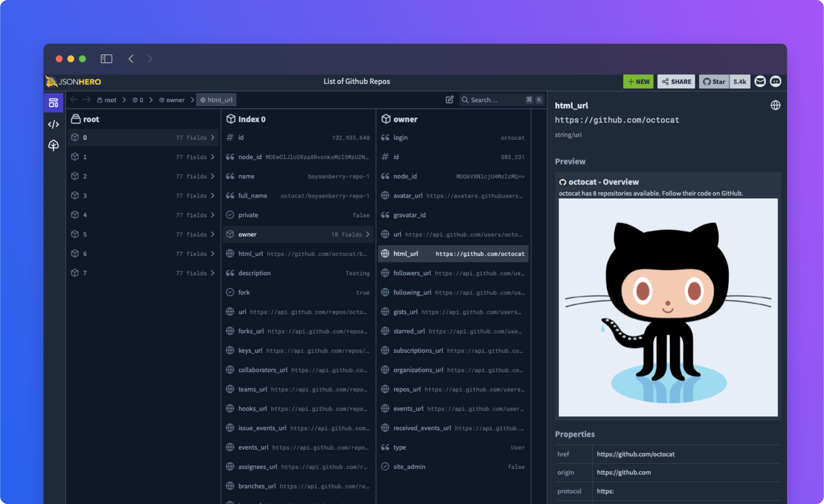The height and width of the screenshot is (504, 824).
Task: Select hooks_url row
Action: pyautogui.click(x=298, y=409)
